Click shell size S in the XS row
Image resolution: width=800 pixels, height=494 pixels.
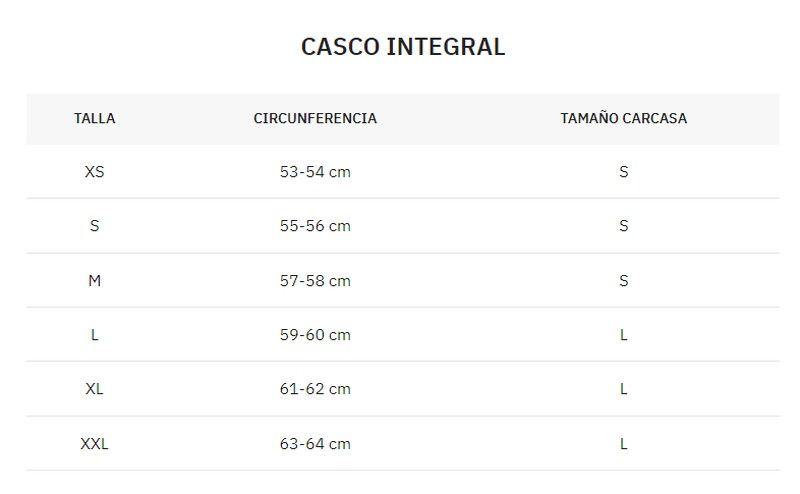[623, 172]
